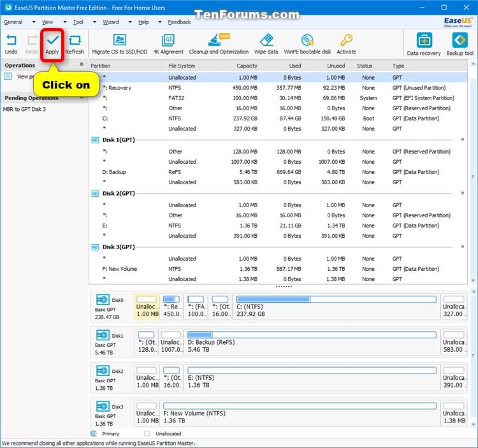The height and width of the screenshot is (448, 478).
Task: Click the Disk 1(GPT) header icon
Action: tap(95, 140)
